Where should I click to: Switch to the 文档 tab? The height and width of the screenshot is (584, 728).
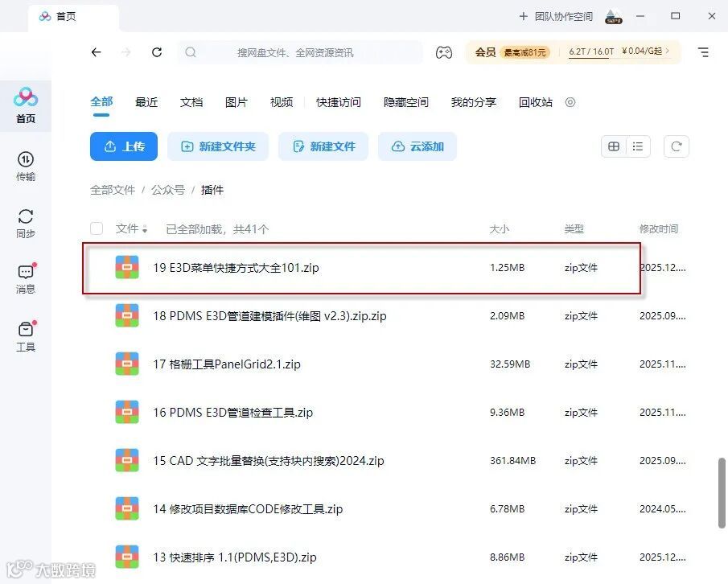point(191,102)
